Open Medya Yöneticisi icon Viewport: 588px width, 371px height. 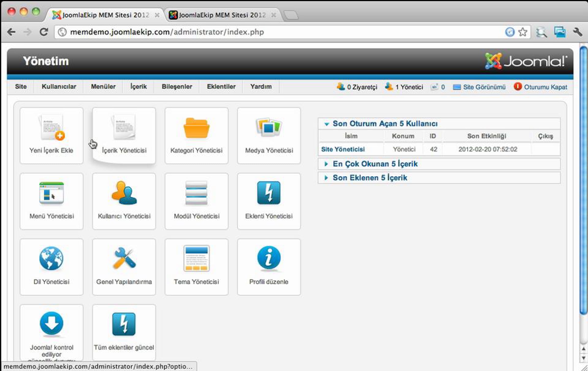click(x=269, y=127)
